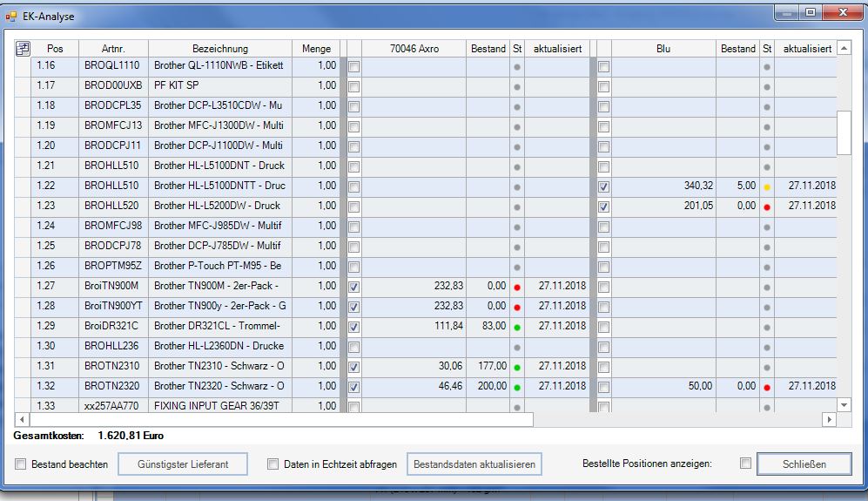
Task: Enable the Bestand beachten checkbox
Action: (21, 464)
